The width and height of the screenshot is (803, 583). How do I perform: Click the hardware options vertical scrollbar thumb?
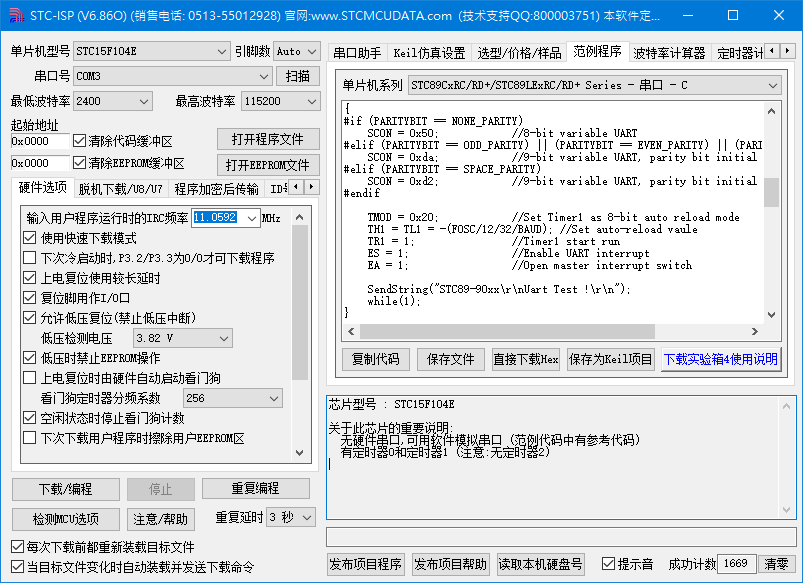(x=300, y=303)
